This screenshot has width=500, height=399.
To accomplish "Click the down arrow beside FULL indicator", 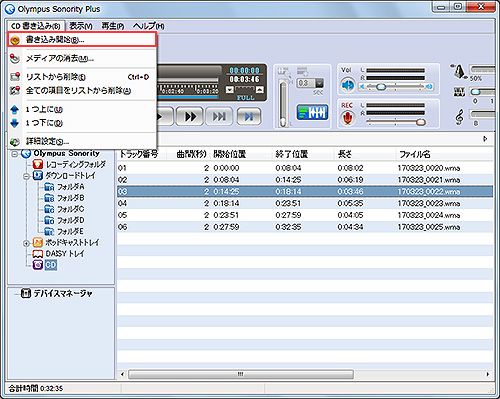I will click(x=230, y=90).
